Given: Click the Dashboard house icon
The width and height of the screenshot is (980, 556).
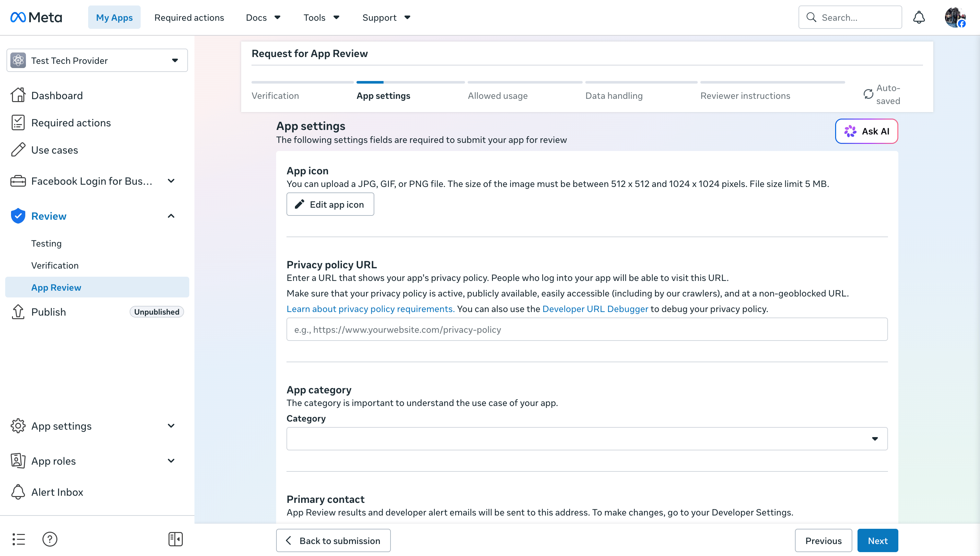Looking at the screenshot, I should (x=18, y=95).
